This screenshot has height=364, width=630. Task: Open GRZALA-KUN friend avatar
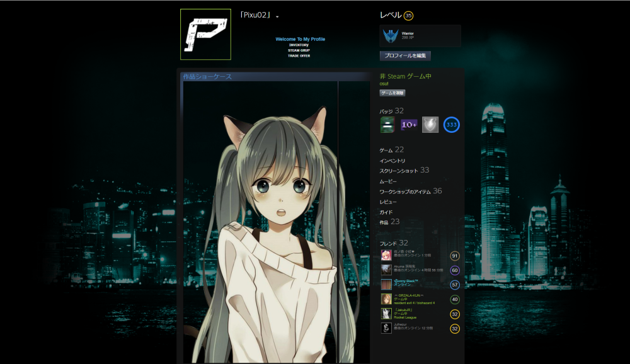[386, 299]
